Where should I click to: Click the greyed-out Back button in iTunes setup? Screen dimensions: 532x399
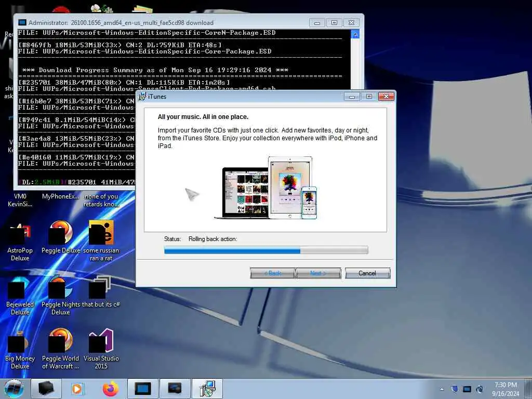[272, 273]
